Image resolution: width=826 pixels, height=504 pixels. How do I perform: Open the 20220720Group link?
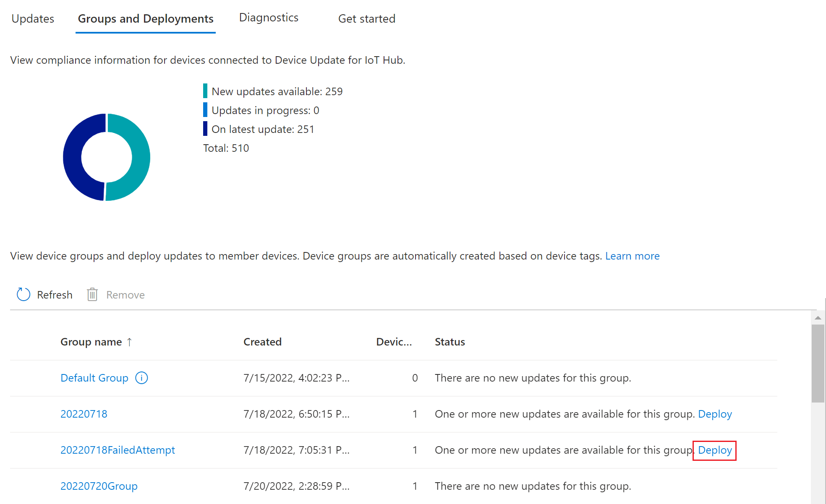coord(99,486)
